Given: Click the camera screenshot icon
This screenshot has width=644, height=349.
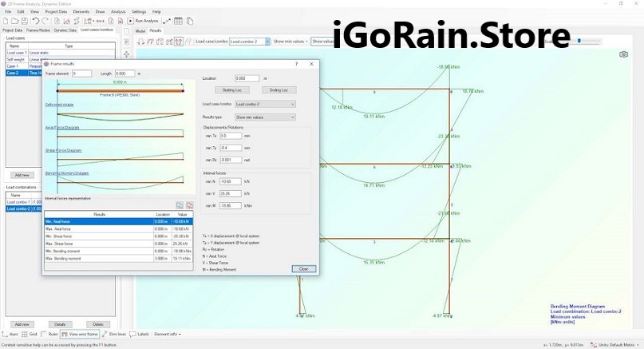Looking at the screenshot, I should (623, 54).
